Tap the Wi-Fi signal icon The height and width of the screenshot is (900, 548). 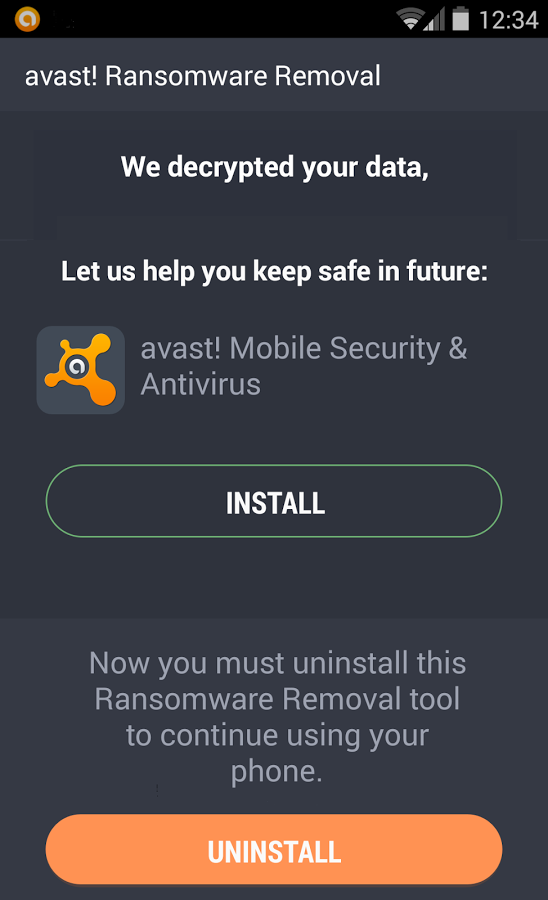(410, 19)
